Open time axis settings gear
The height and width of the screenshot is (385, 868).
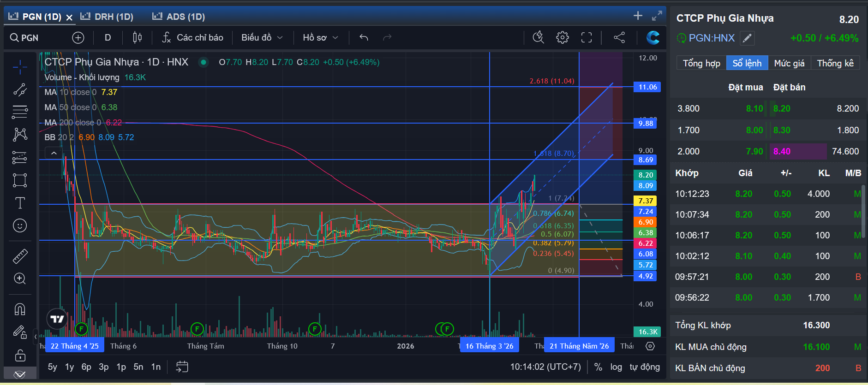(650, 346)
